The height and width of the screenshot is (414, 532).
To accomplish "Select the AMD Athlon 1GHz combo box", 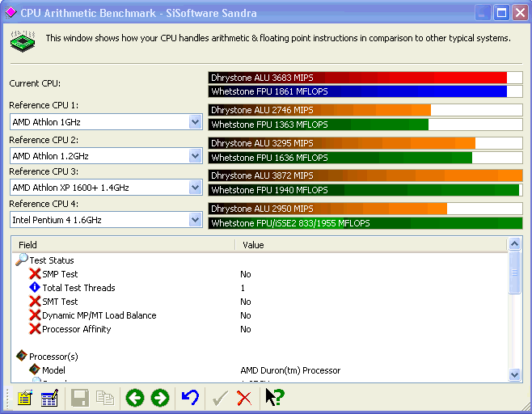I will point(106,122).
